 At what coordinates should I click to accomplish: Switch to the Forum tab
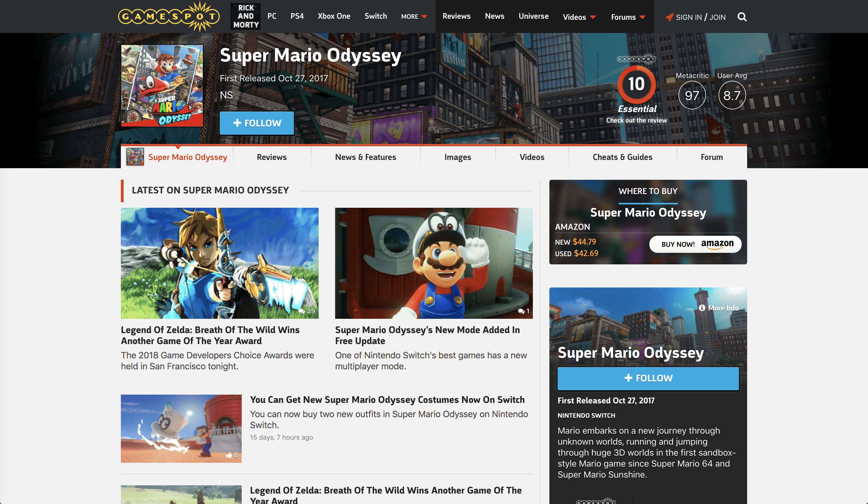tap(712, 157)
